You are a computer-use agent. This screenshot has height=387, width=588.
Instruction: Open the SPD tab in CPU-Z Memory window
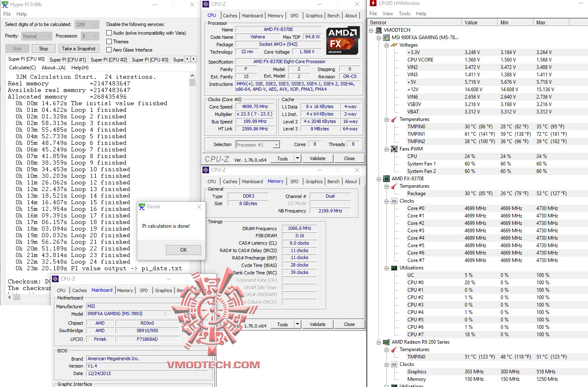click(x=294, y=182)
